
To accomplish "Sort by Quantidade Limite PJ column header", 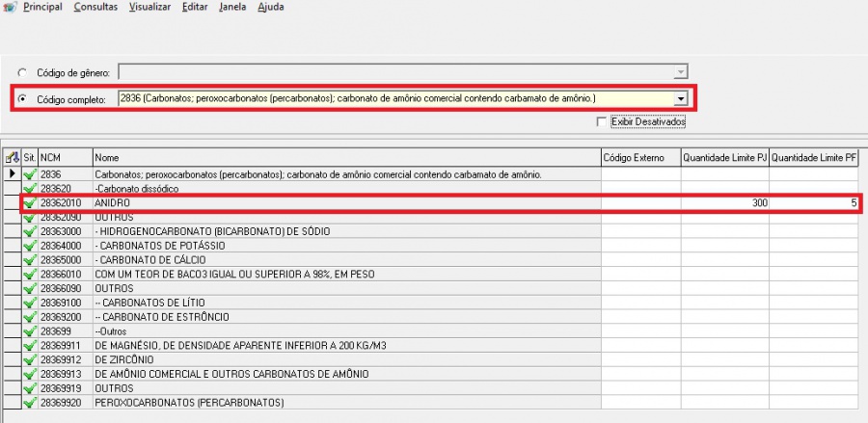I will (x=725, y=158).
